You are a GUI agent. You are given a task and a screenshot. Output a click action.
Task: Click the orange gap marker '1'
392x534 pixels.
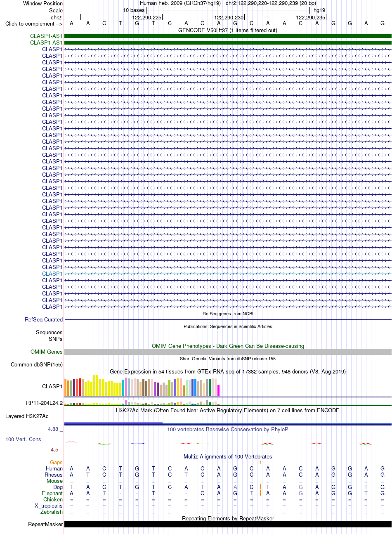(x=261, y=463)
